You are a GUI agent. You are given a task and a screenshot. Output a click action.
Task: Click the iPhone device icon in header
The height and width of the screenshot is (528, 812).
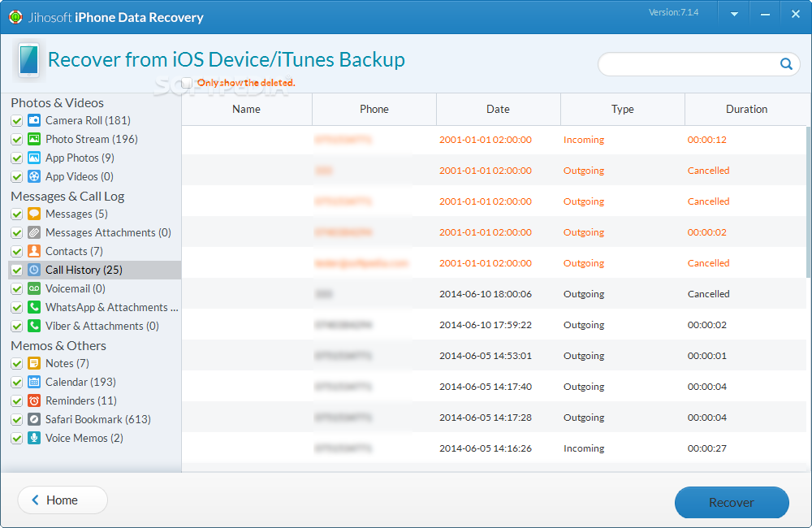point(29,60)
